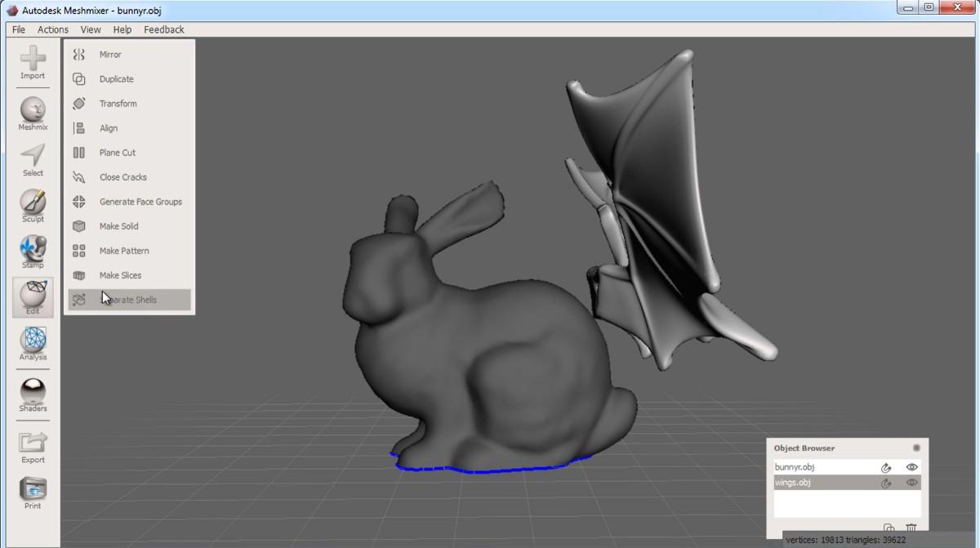Select the Transform option
Screen dimensions: 980x548
click(129, 104)
